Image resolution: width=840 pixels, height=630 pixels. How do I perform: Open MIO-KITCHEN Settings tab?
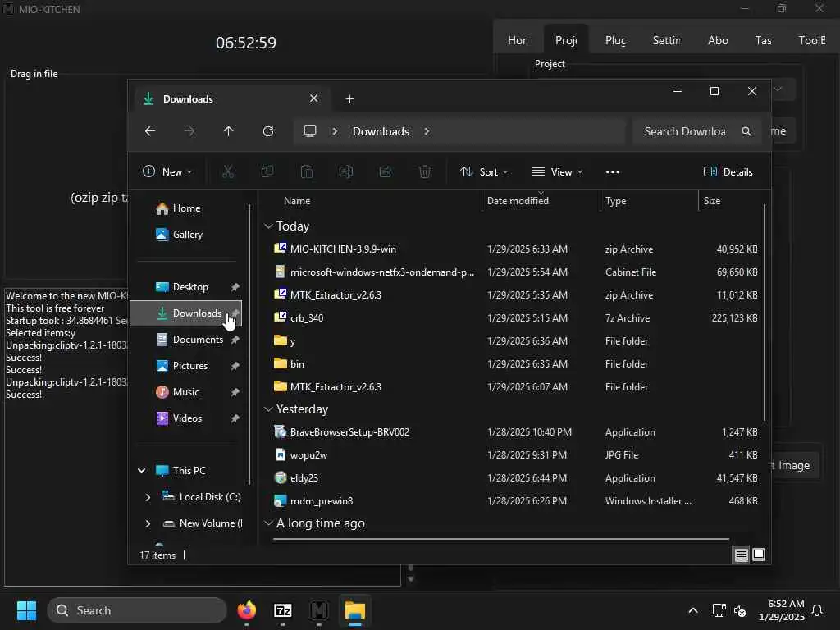pos(666,40)
